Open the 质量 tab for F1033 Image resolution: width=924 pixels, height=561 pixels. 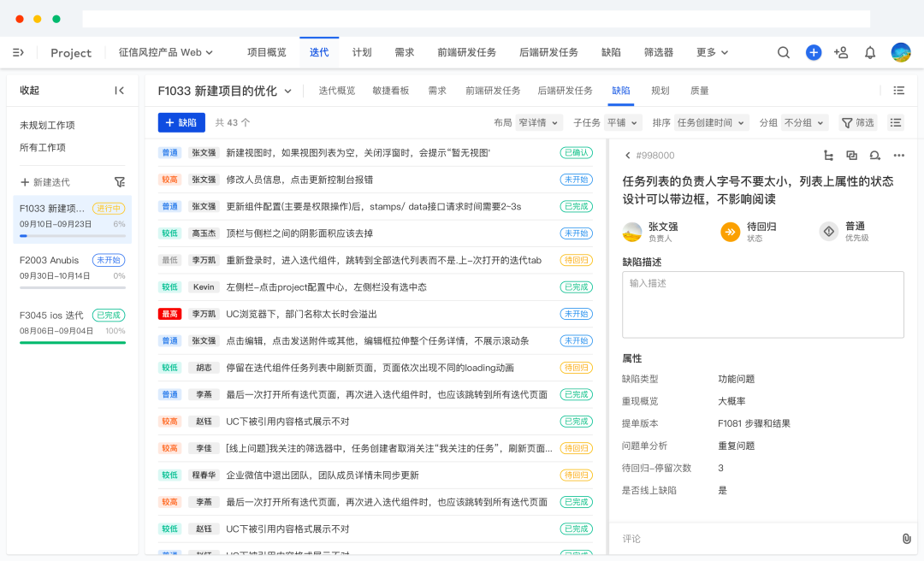pos(700,90)
